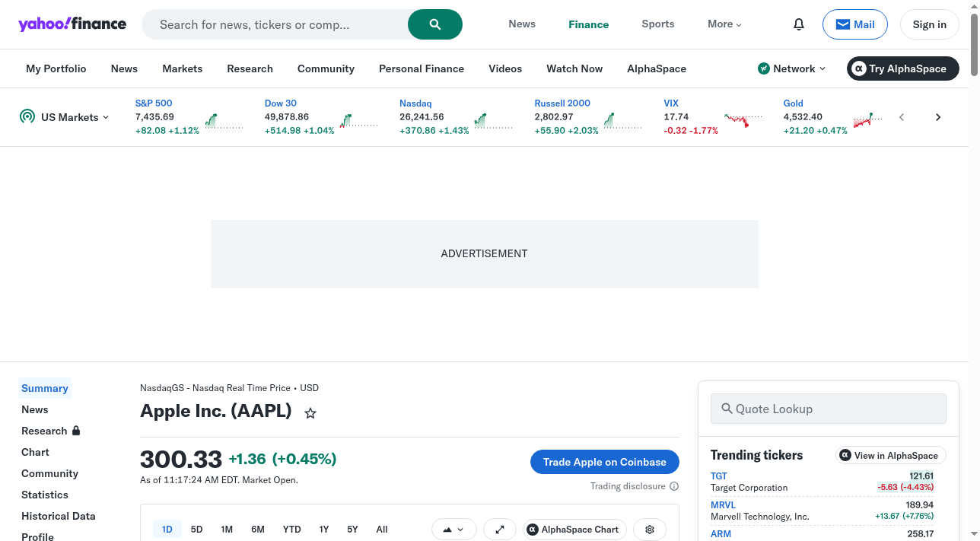Image resolution: width=980 pixels, height=541 pixels.
Task: Open the Russell 2000 index link
Action: [x=562, y=103]
